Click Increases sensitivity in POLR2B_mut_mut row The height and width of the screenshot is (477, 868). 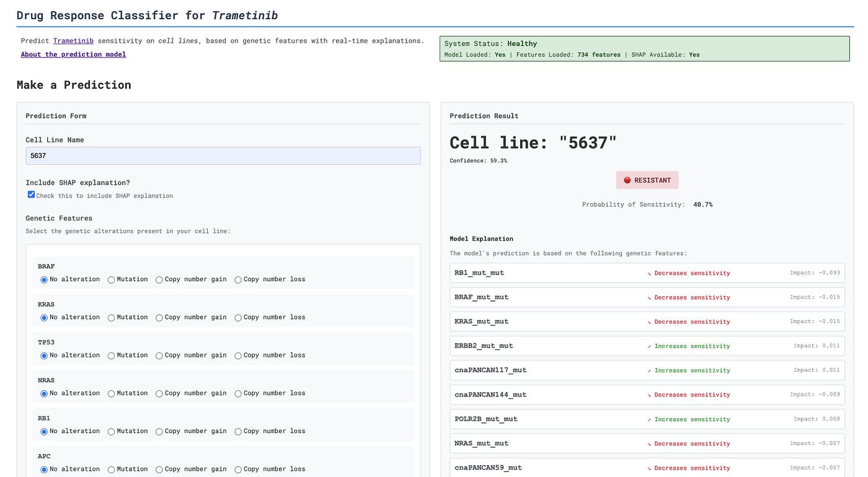pyautogui.click(x=689, y=419)
